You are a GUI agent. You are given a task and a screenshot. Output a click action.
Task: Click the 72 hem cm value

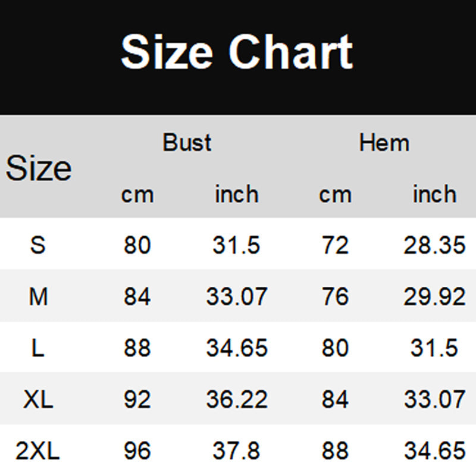pyautogui.click(x=335, y=245)
